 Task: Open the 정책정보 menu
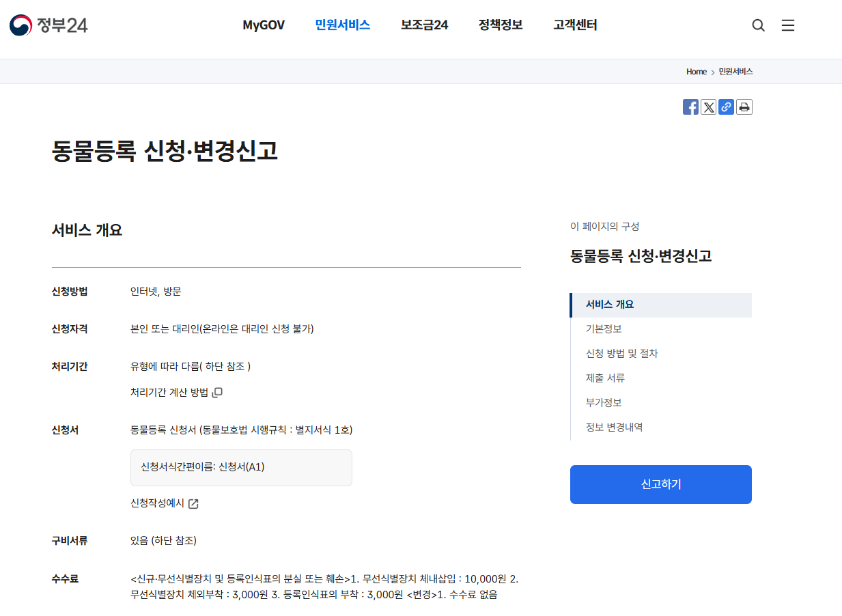coord(499,25)
